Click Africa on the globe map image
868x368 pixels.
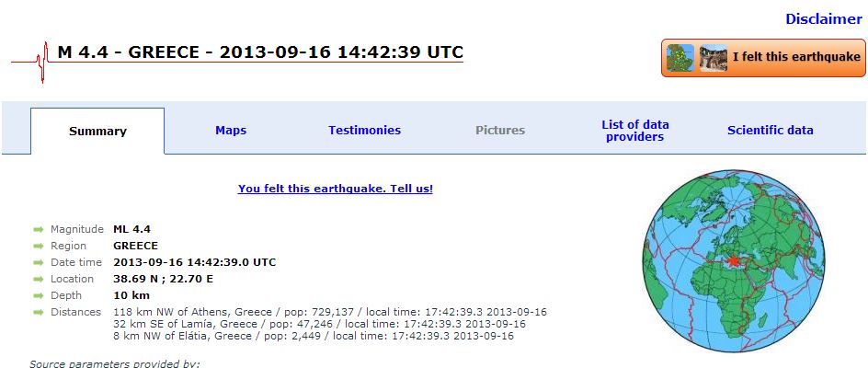click(726, 299)
